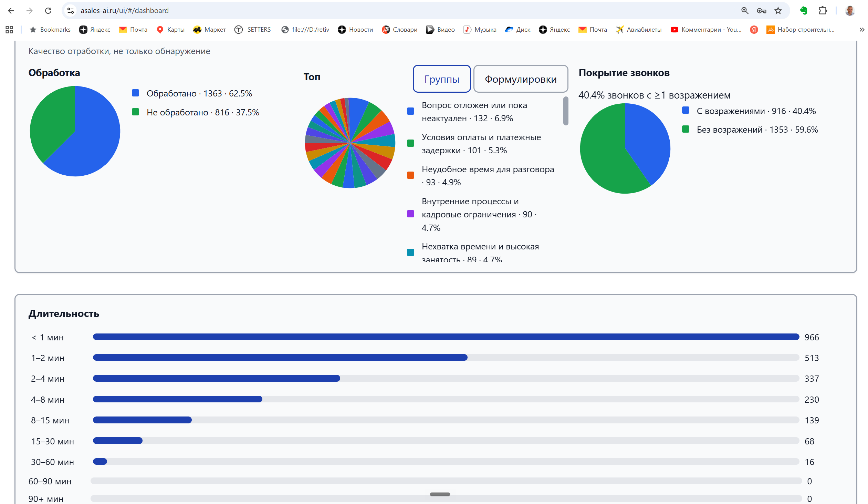
Task: Go back to previous page
Action: tap(11, 11)
